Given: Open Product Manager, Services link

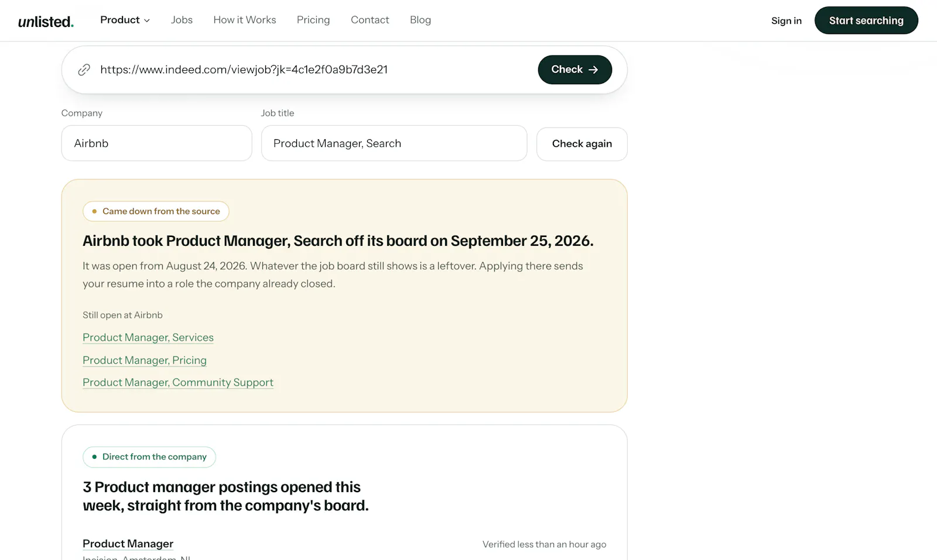Looking at the screenshot, I should [148, 338].
